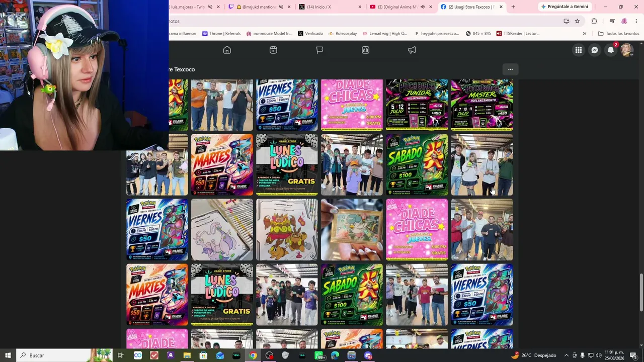Click the Buscar taskbar search box
Screen dimensions: 644x362
pos(64,355)
